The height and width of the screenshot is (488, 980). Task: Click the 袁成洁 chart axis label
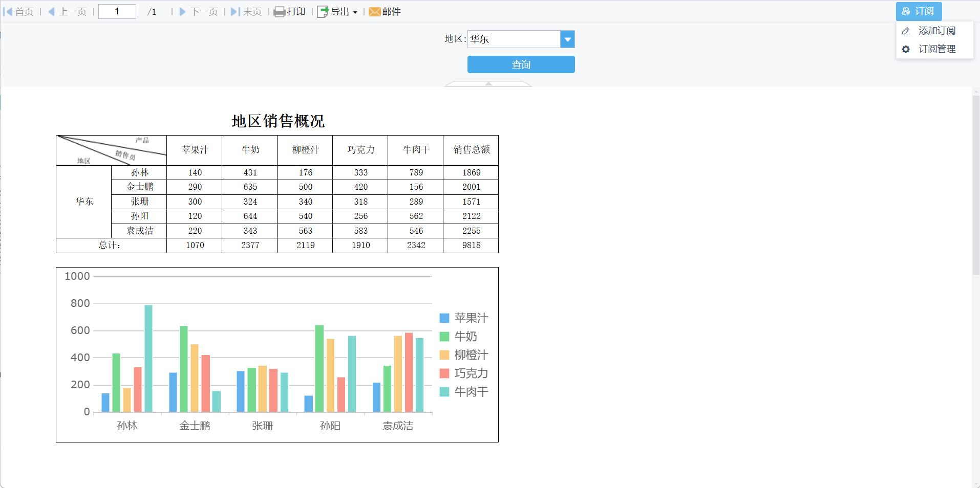(398, 426)
